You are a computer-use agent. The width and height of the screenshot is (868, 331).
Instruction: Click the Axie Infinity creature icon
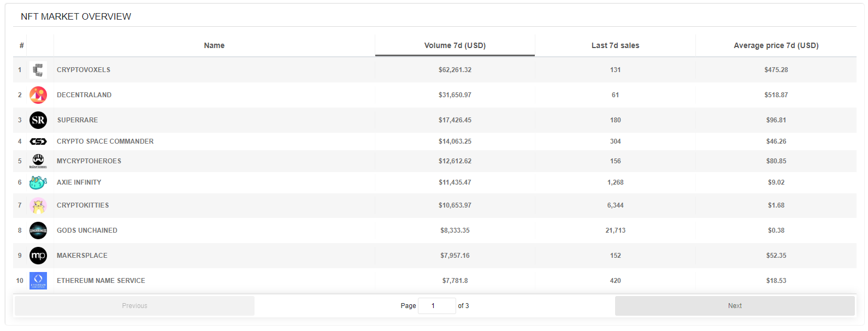38,182
